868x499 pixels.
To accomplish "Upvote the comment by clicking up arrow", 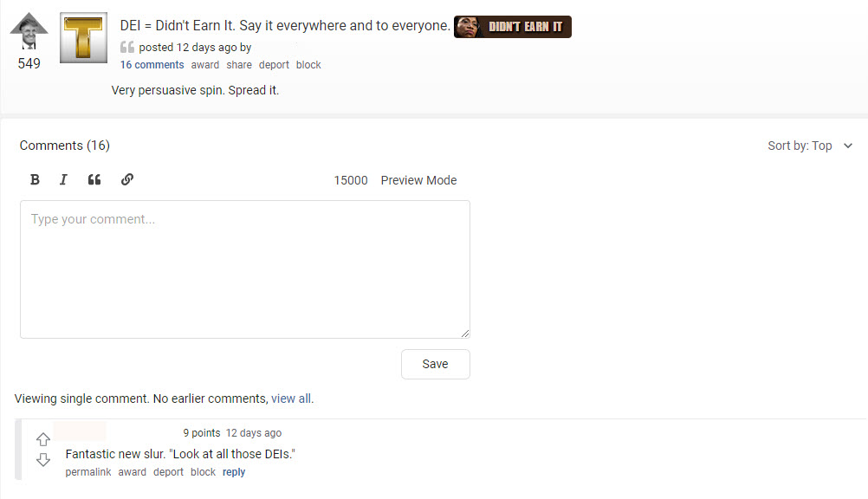I will (43, 439).
